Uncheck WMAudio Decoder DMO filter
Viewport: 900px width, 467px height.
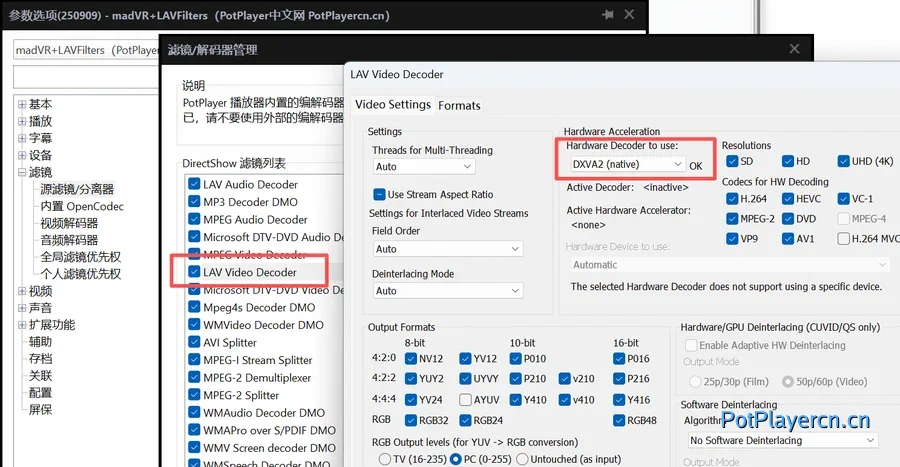(194, 412)
